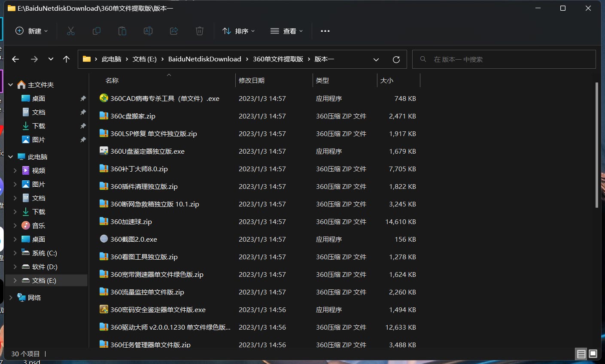Viewport: 605px width, 364px height.
Task: Open recent locations dropdown chevron
Action: [51, 59]
